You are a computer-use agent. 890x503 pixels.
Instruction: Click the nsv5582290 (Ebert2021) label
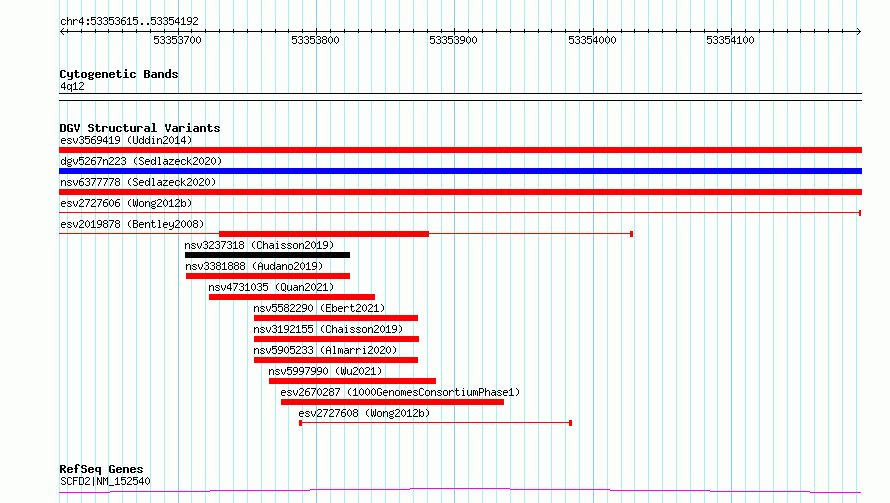tap(319, 308)
